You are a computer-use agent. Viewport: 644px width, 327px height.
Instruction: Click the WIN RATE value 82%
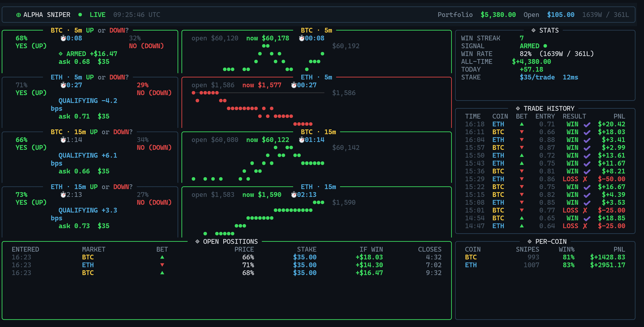click(526, 54)
